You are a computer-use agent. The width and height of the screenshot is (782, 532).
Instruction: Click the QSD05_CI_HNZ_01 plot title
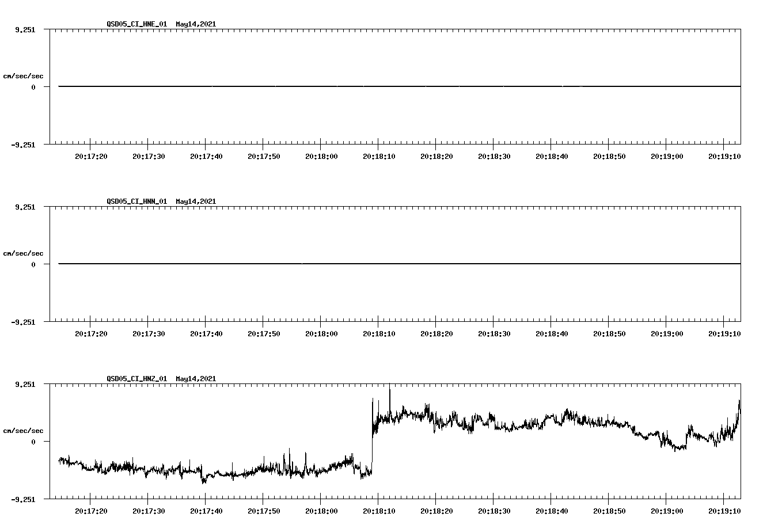point(137,379)
